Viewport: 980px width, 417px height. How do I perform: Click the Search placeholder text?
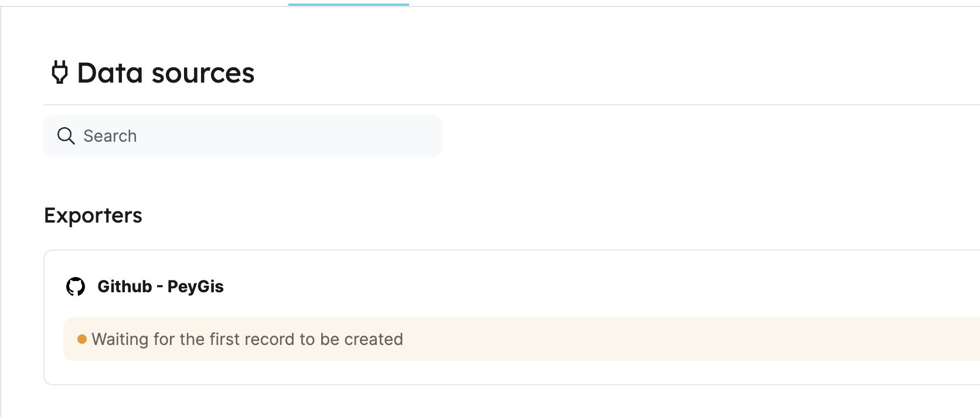click(x=110, y=136)
